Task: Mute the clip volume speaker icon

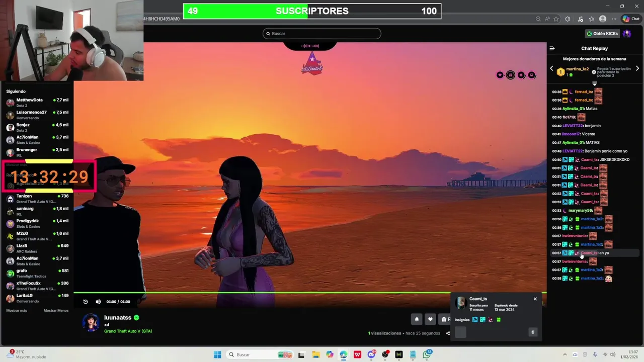Action: (x=98, y=302)
